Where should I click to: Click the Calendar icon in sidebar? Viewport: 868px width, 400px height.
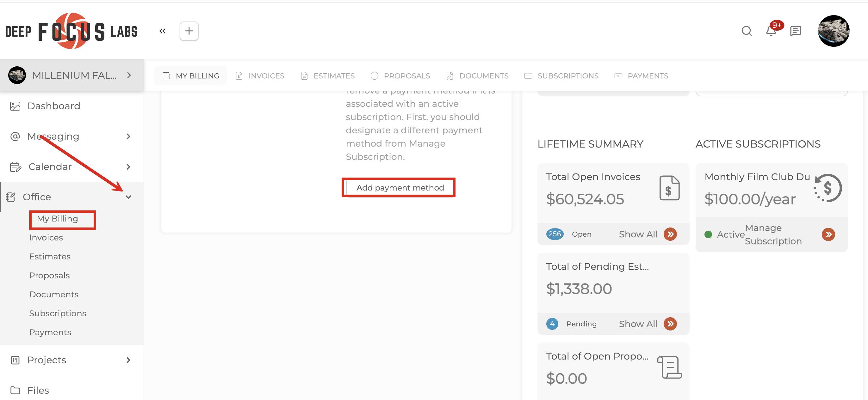(15, 167)
